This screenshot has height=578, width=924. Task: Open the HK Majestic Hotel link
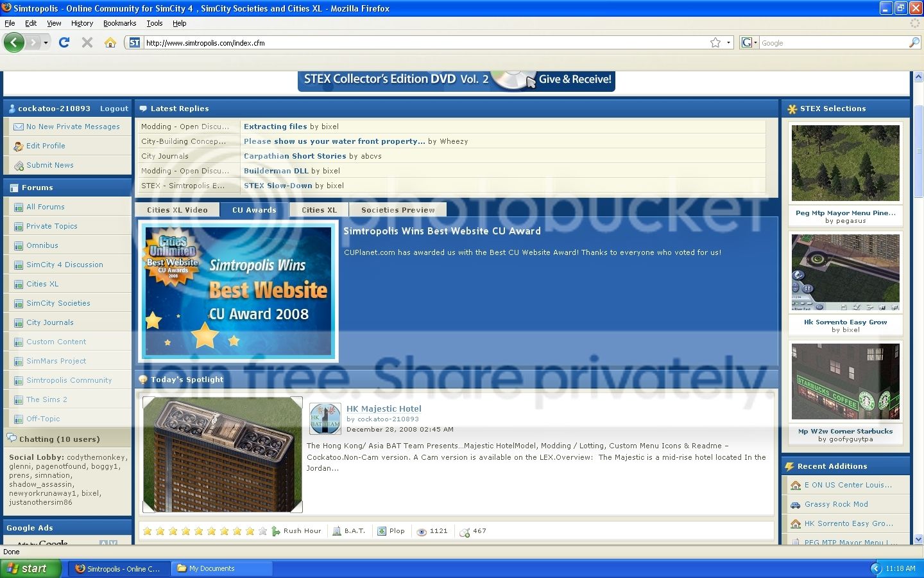click(x=384, y=408)
